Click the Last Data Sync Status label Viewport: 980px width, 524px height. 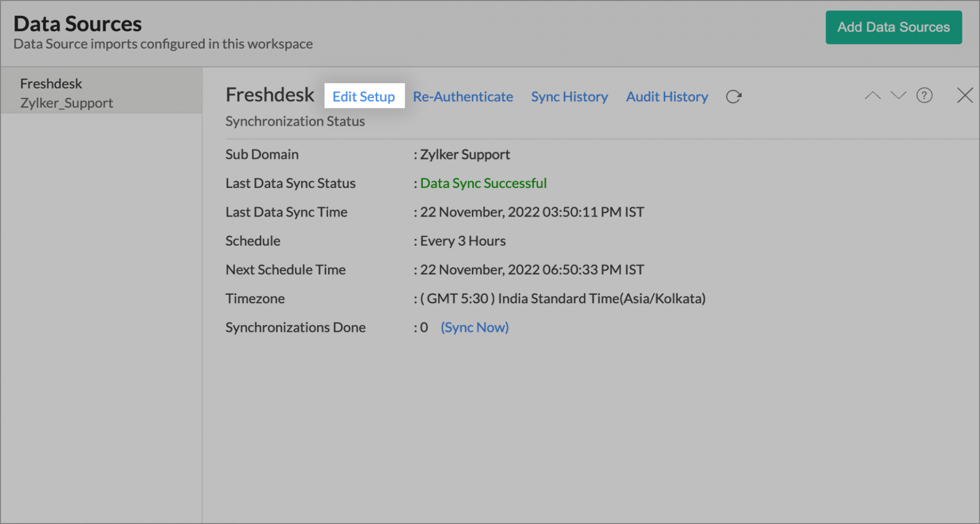291,183
